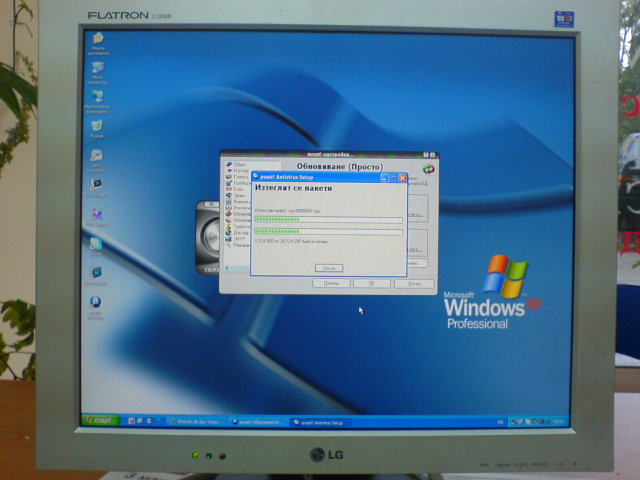This screenshot has height=480, width=640.
Task: Open the My Network Places desktop icon
Action: (x=97, y=99)
